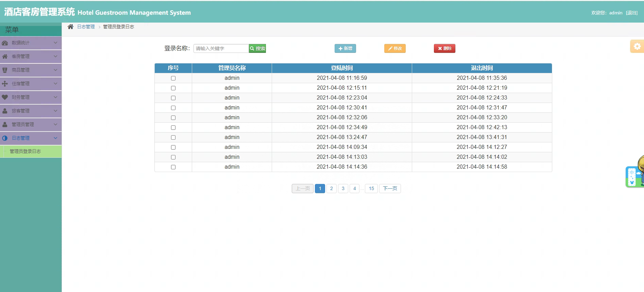Check the row with login 11:16:59
Screen dimensions: 644x292
[x=173, y=78]
